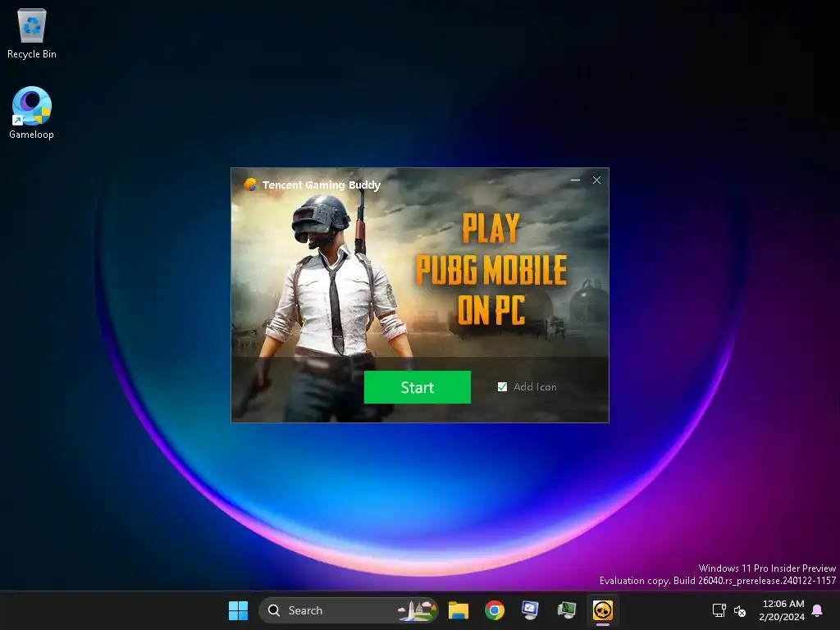Click the network status tray icon
840x630 pixels.
tap(719, 610)
